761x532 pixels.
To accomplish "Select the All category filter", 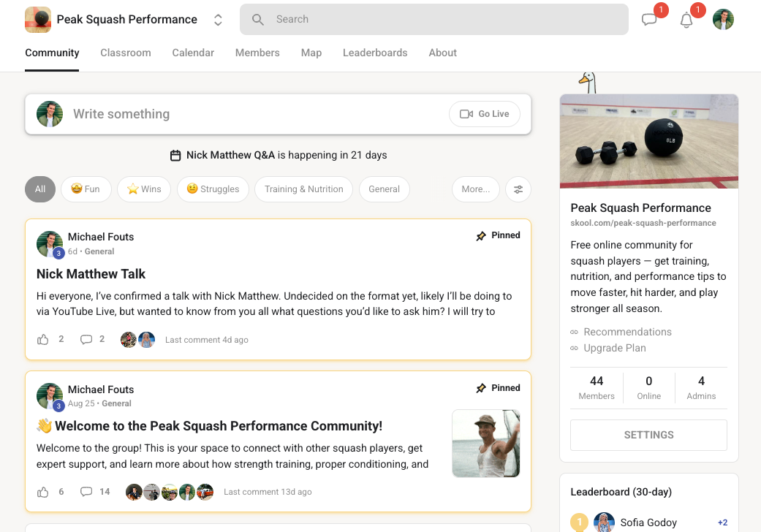I will (x=40, y=189).
